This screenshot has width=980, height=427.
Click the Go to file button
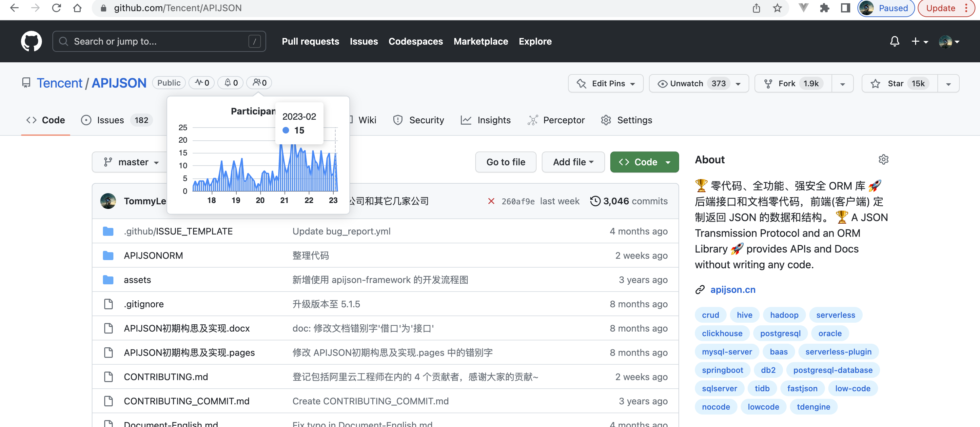tap(506, 162)
